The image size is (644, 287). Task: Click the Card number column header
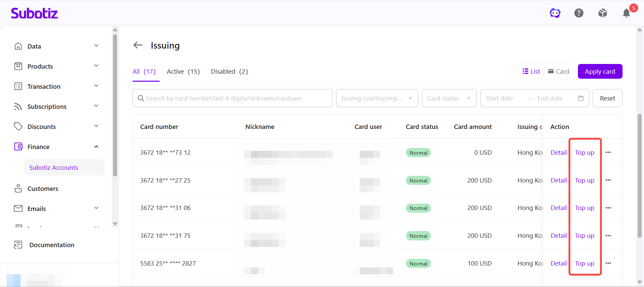coord(159,127)
